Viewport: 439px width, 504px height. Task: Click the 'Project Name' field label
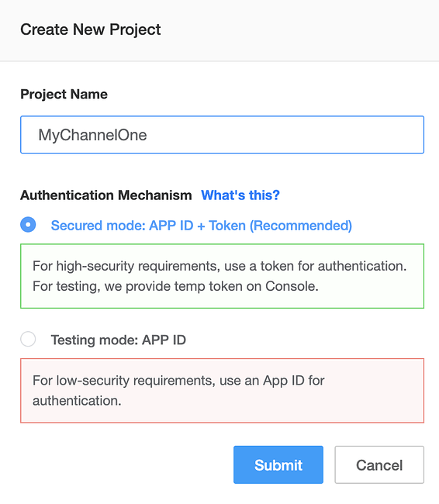click(64, 95)
